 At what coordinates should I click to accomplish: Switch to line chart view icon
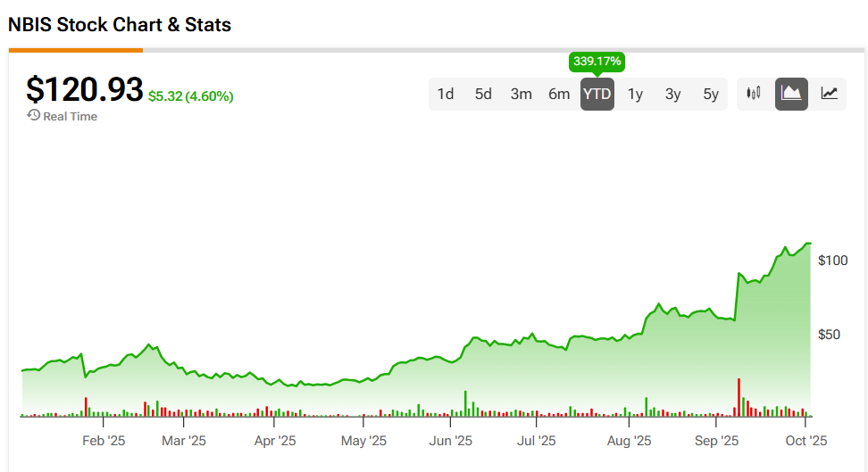(830, 94)
